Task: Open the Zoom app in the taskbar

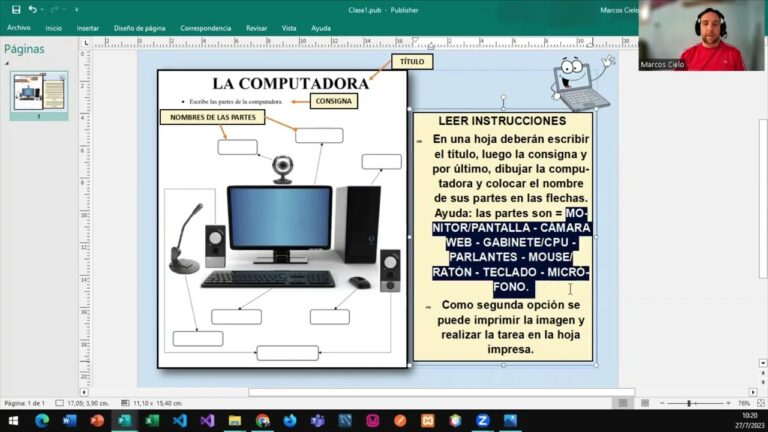Action: coord(482,420)
